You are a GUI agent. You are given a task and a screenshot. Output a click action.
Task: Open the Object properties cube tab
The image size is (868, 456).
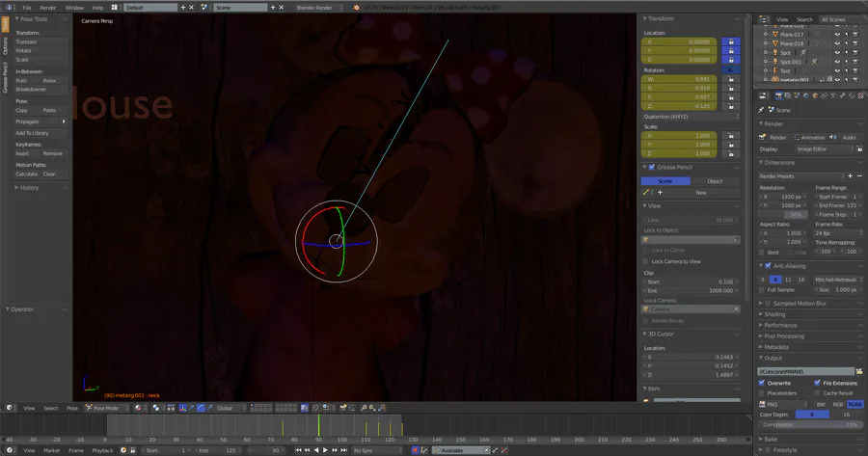815,95
